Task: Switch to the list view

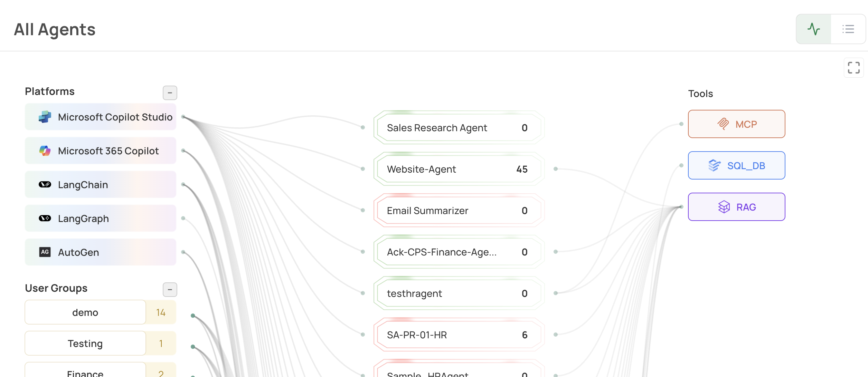Action: tap(848, 29)
